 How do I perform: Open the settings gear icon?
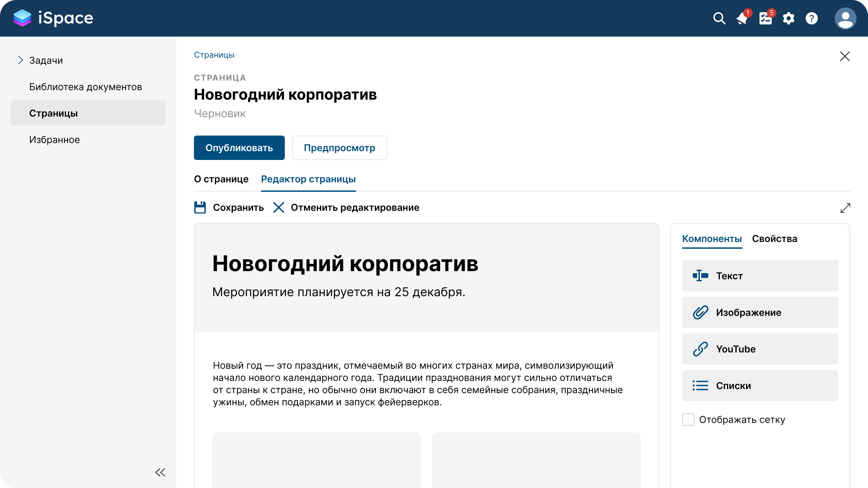point(788,18)
